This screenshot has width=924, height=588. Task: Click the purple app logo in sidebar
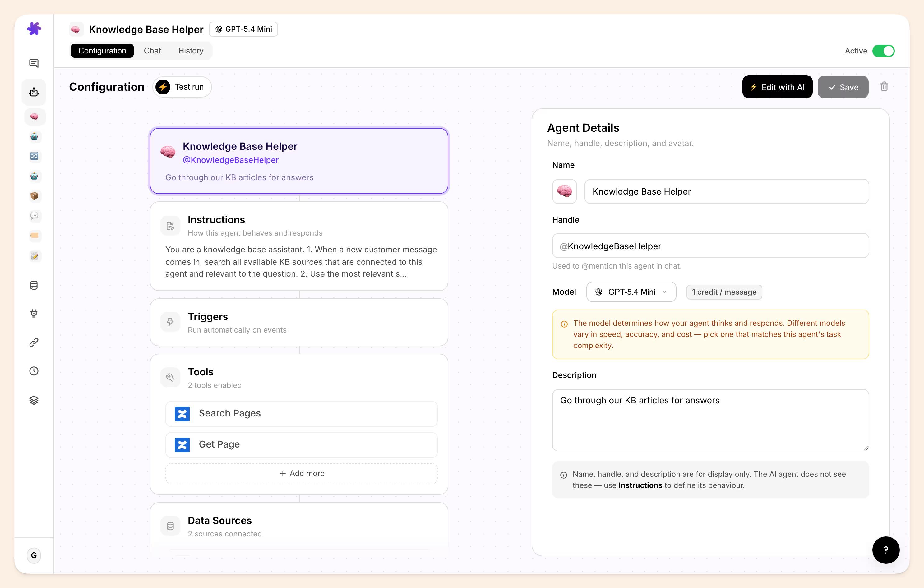coord(34,29)
